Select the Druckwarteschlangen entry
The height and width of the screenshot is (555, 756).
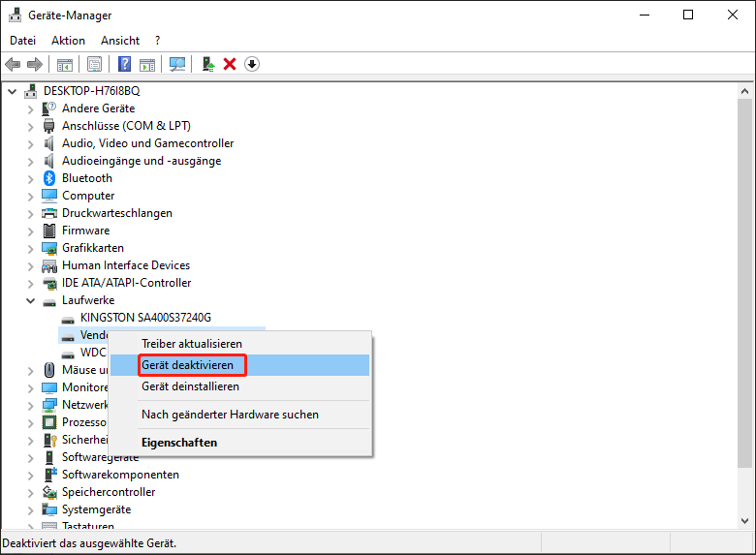coord(116,213)
